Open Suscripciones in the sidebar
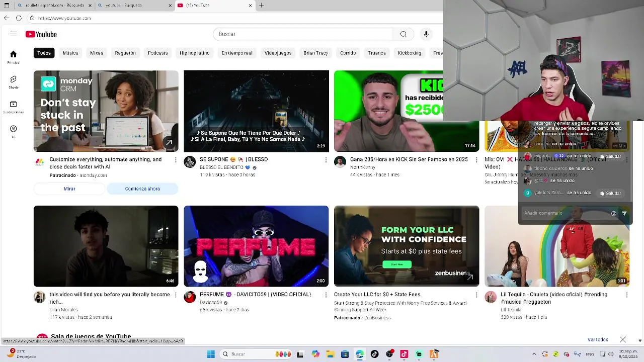644x362 pixels. click(x=14, y=107)
